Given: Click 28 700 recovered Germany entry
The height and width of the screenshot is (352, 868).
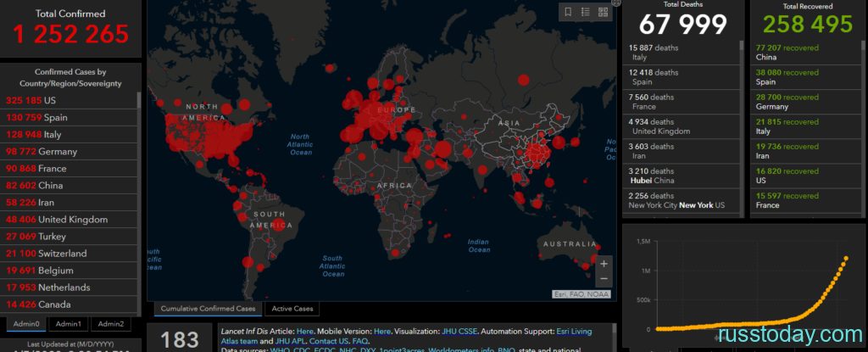Looking at the screenshot, I should pyautogui.click(x=805, y=102).
